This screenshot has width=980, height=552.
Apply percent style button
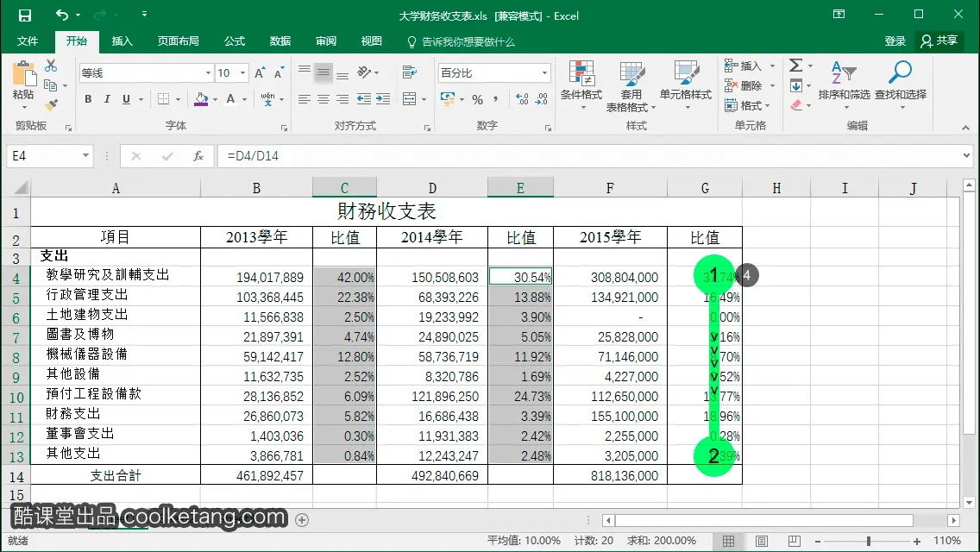pyautogui.click(x=478, y=99)
